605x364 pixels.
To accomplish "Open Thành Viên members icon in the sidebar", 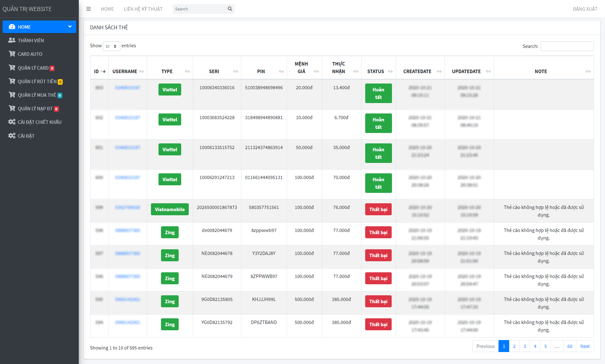I will click(12, 40).
